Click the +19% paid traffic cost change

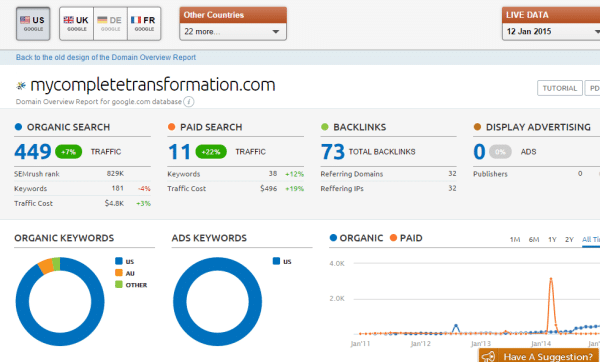click(295, 188)
